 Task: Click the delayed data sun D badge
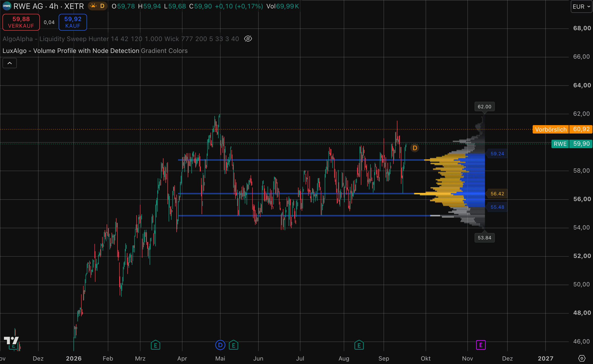point(97,6)
